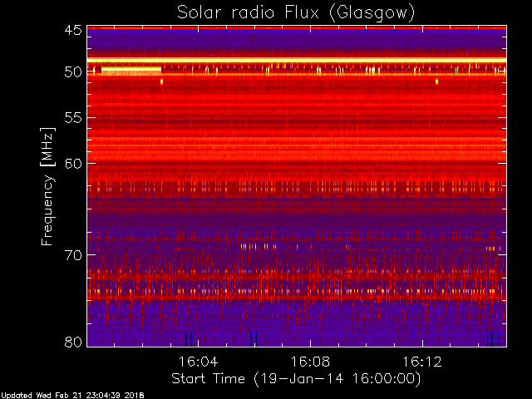Click the '16:08' time axis label
Viewport: 532px width, 399px height.
pyautogui.click(x=310, y=362)
